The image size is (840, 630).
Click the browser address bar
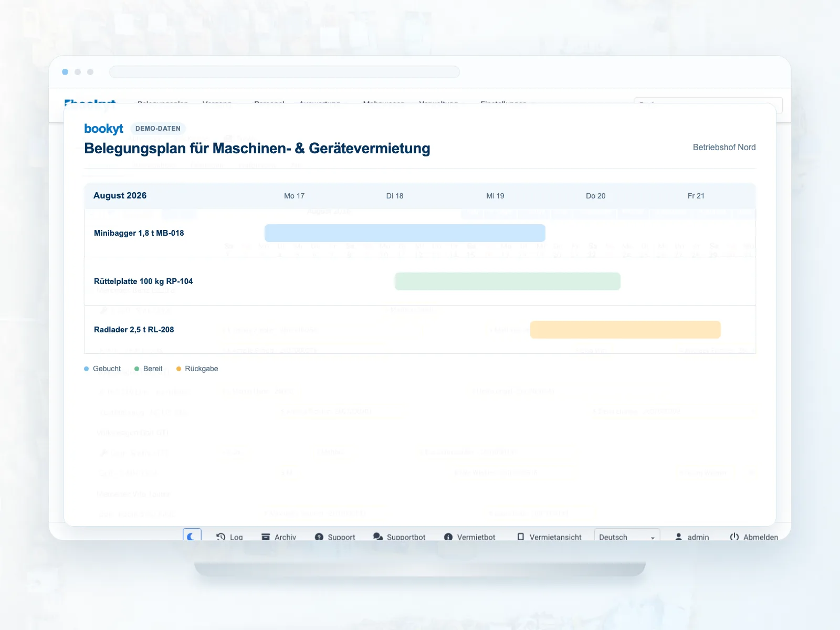point(285,72)
